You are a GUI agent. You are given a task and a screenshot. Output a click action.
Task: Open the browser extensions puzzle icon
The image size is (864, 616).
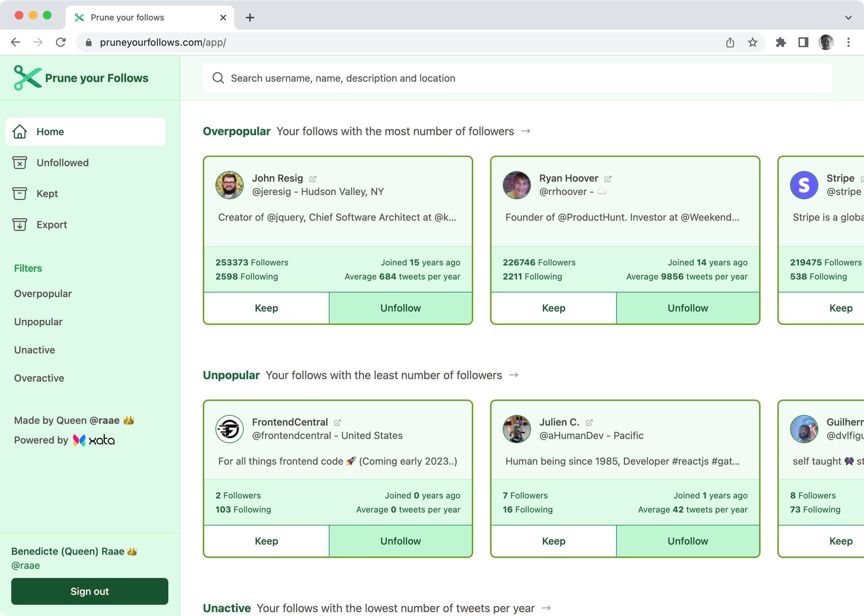coord(780,42)
